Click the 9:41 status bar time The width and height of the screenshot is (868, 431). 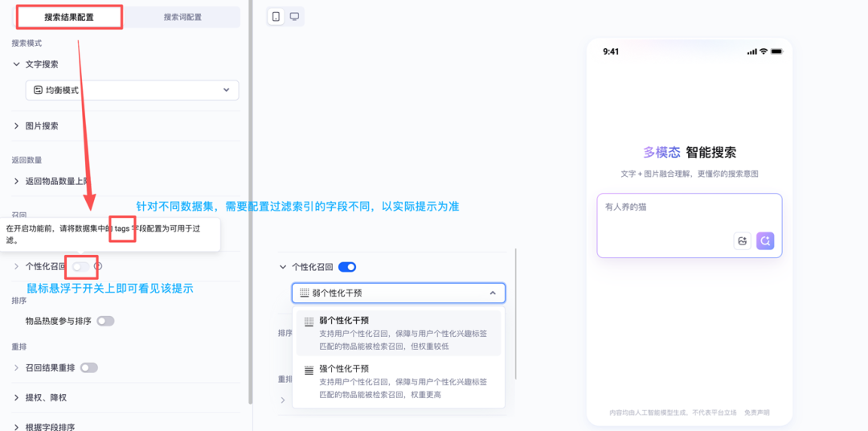pyautogui.click(x=611, y=51)
